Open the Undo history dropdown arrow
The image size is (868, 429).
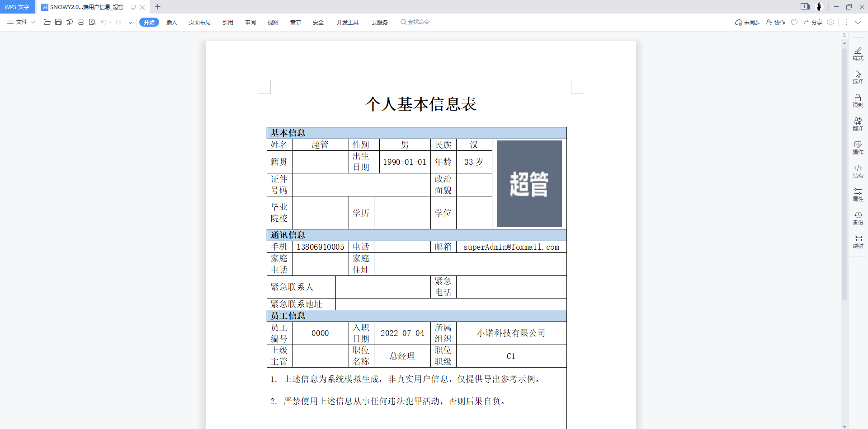pyautogui.click(x=110, y=22)
